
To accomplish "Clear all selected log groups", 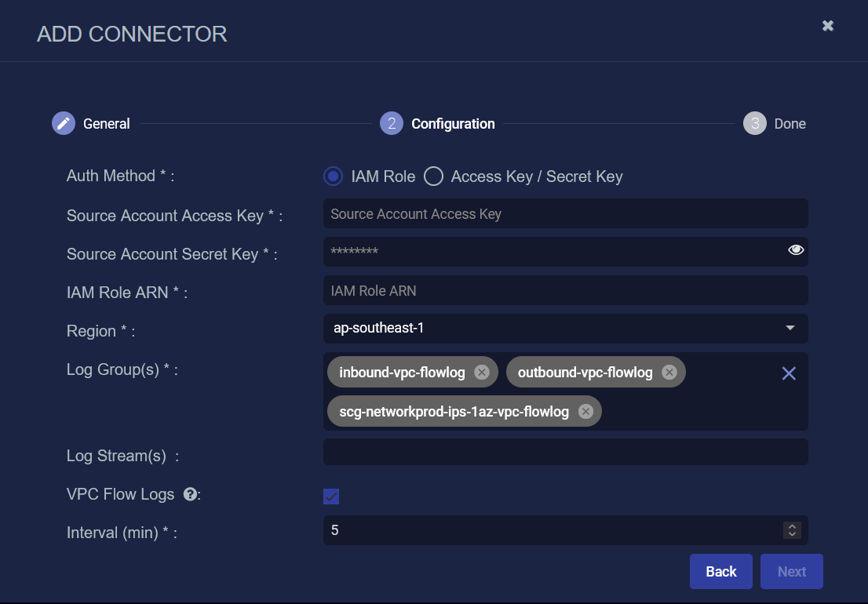I will point(789,373).
